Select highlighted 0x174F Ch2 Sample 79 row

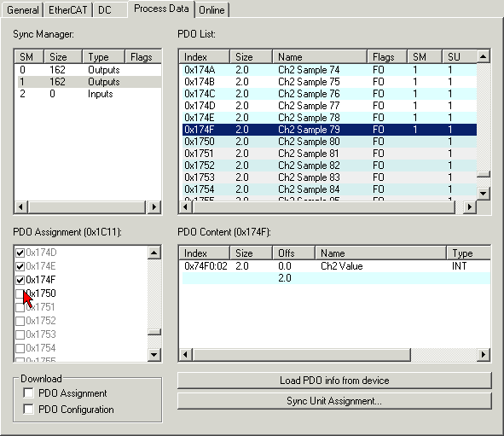(329, 130)
